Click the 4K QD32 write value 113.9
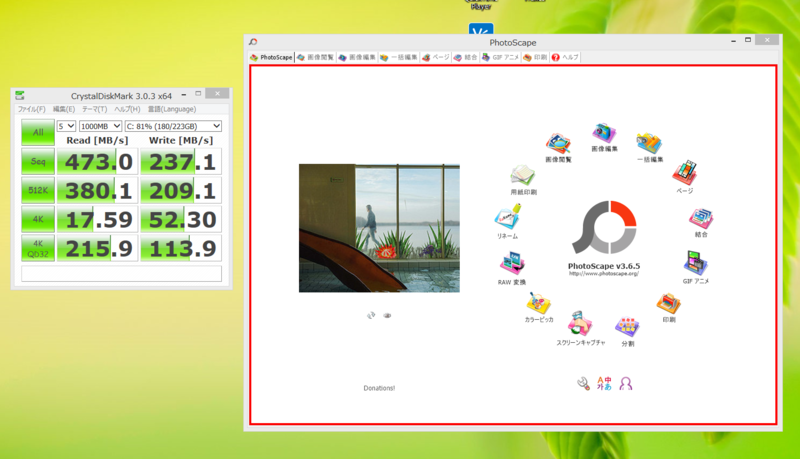The image size is (800, 459). click(x=181, y=248)
